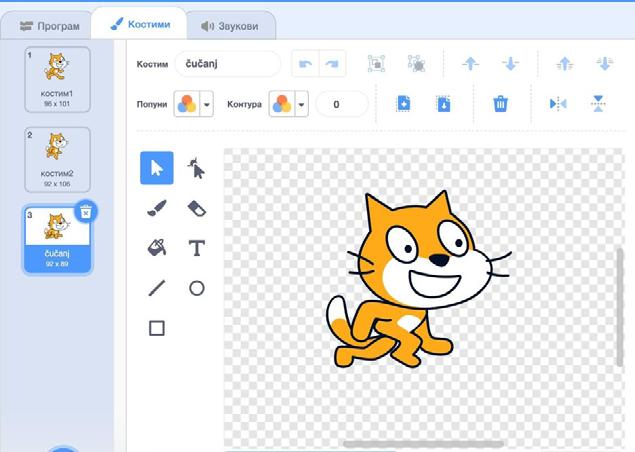The width and height of the screenshot is (635, 452).
Task: Open the Костими tab
Action: tap(140, 24)
